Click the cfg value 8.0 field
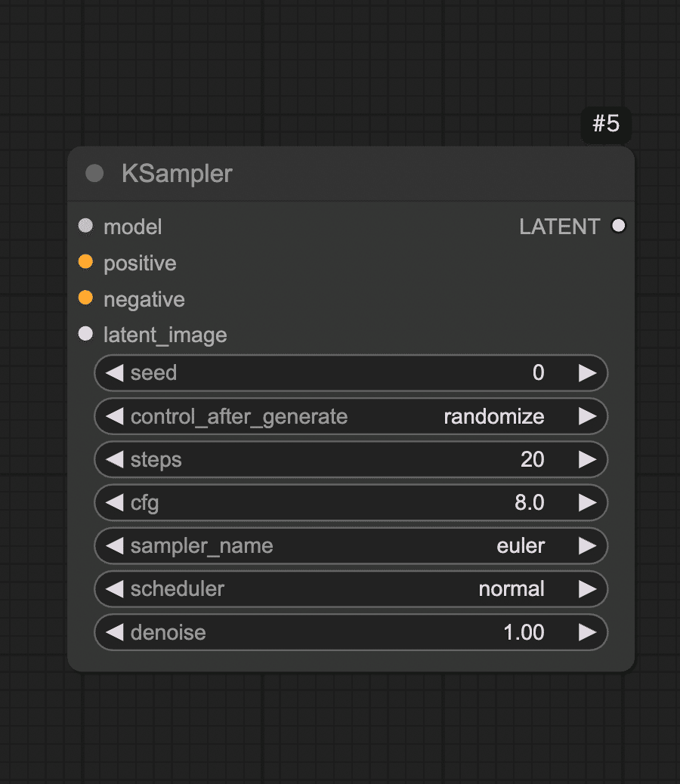The height and width of the screenshot is (784, 680). 351,503
